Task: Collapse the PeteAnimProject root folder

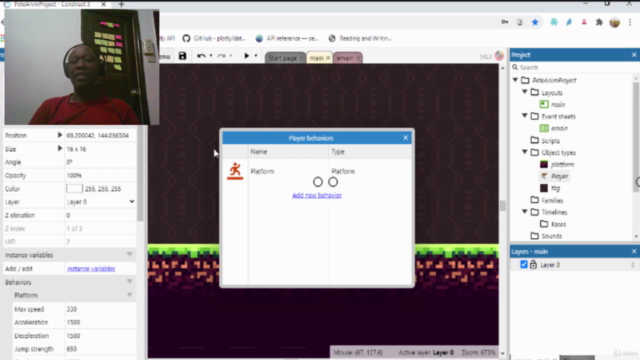Action: pyautogui.click(x=516, y=80)
